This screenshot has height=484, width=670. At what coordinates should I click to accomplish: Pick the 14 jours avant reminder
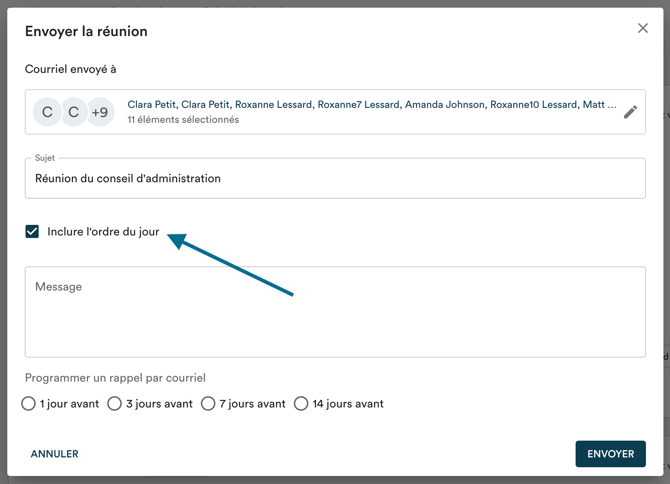click(x=301, y=404)
